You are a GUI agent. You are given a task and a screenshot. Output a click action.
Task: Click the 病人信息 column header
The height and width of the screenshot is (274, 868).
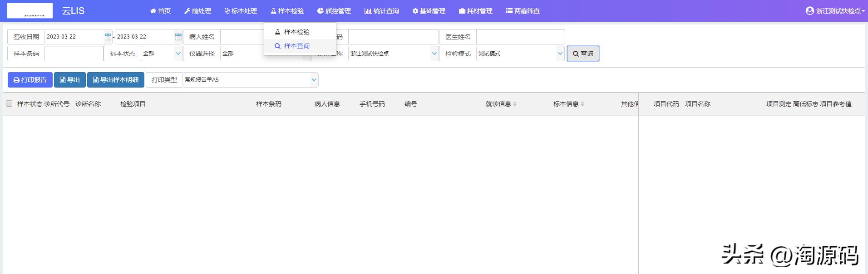click(327, 104)
